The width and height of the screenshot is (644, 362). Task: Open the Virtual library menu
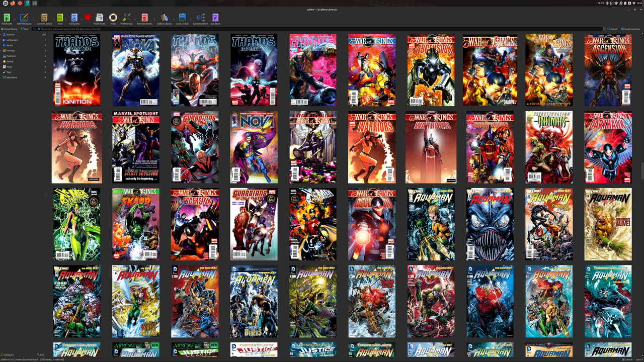[x=9, y=29]
